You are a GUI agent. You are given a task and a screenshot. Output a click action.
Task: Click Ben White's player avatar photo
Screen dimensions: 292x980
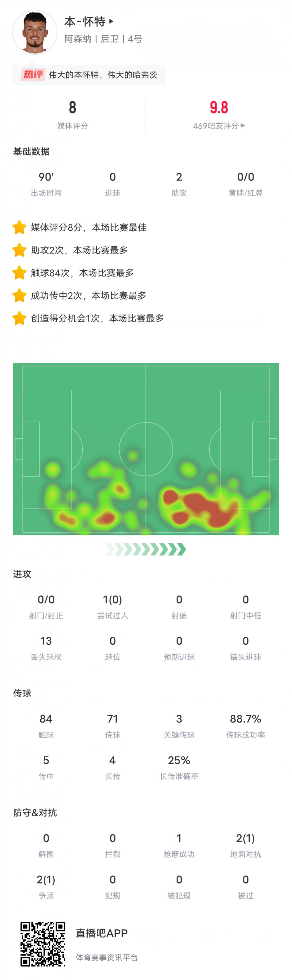(x=34, y=32)
